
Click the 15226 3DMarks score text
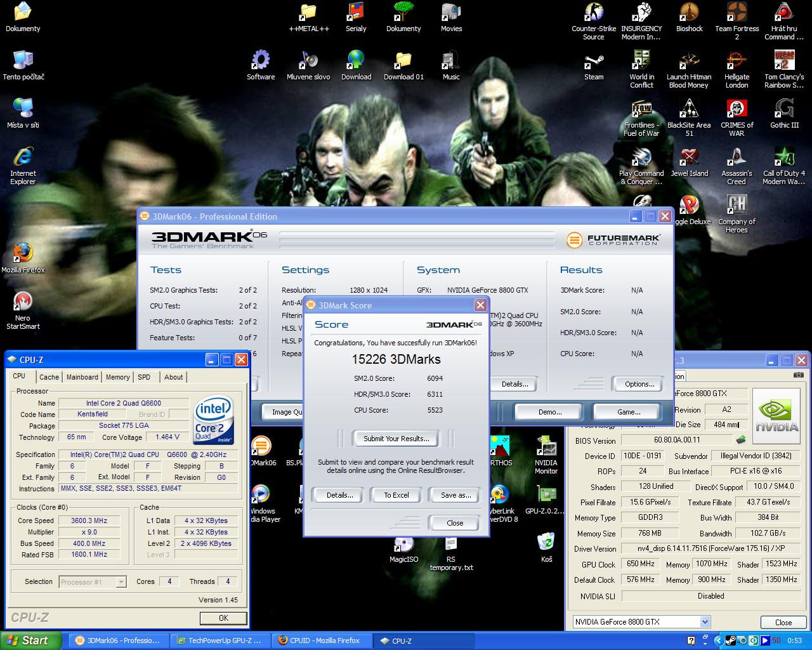[x=396, y=359]
